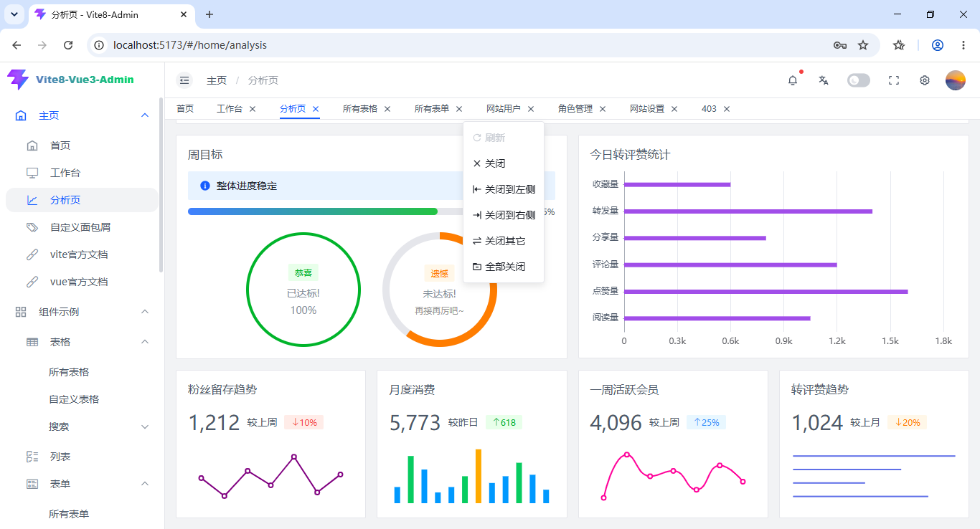Switch to the 工作台 tab
Image resolution: width=980 pixels, height=529 pixels.
point(230,109)
